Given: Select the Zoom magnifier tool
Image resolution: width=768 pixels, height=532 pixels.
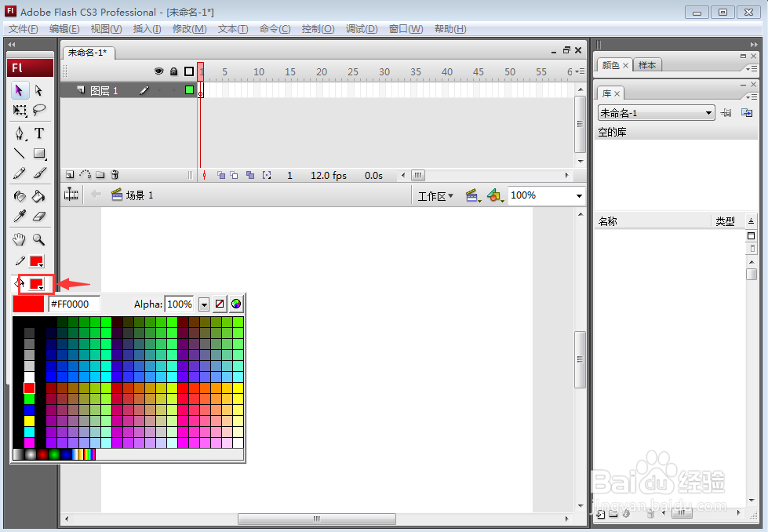Looking at the screenshot, I should pos(38,239).
